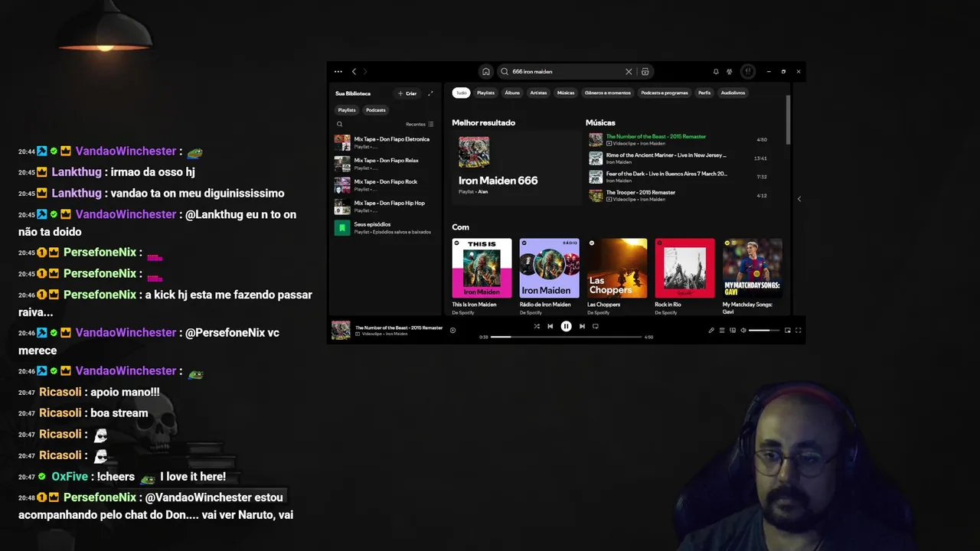Go forward with the right arrow
Screen dimensions: 980x551
coord(364,71)
